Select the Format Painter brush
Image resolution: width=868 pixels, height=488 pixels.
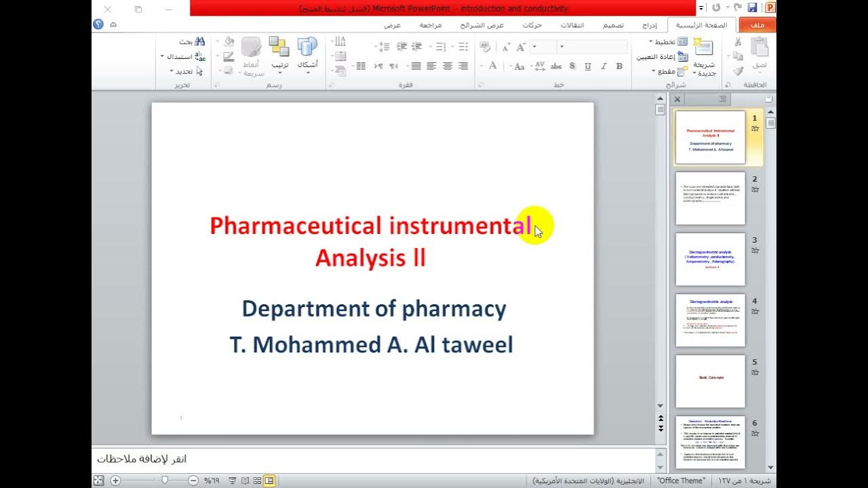[x=738, y=70]
